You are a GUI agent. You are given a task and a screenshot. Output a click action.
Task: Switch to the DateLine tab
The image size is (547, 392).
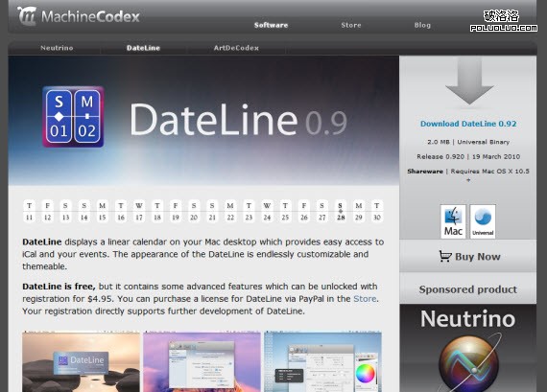coord(143,48)
